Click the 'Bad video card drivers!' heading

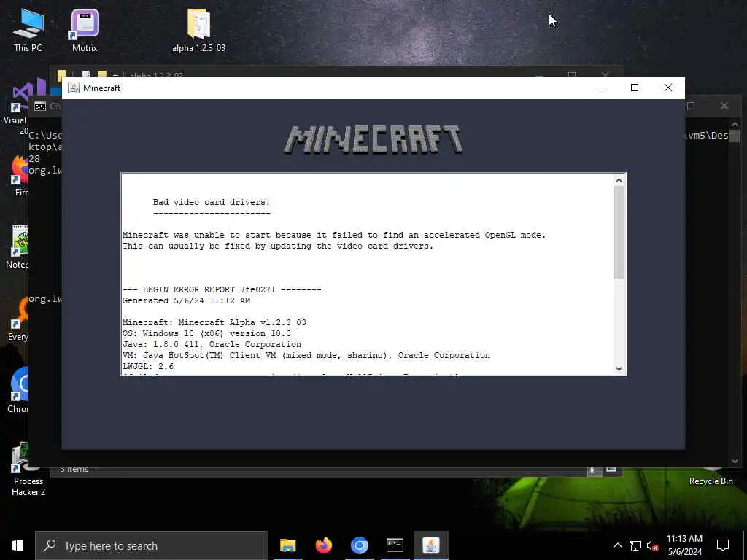[x=212, y=202]
